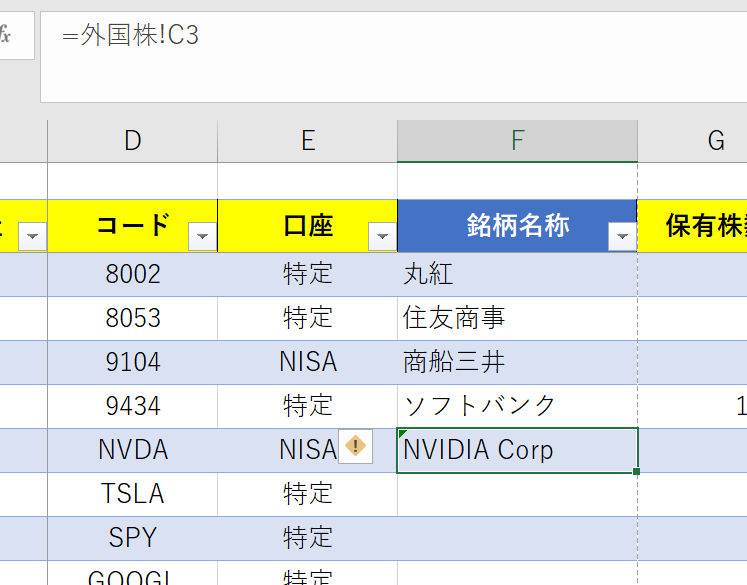Select the 丸紅 cell

[517, 274]
